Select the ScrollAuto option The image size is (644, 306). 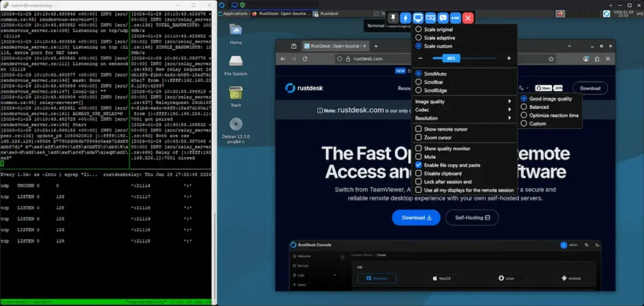pyautogui.click(x=431, y=74)
